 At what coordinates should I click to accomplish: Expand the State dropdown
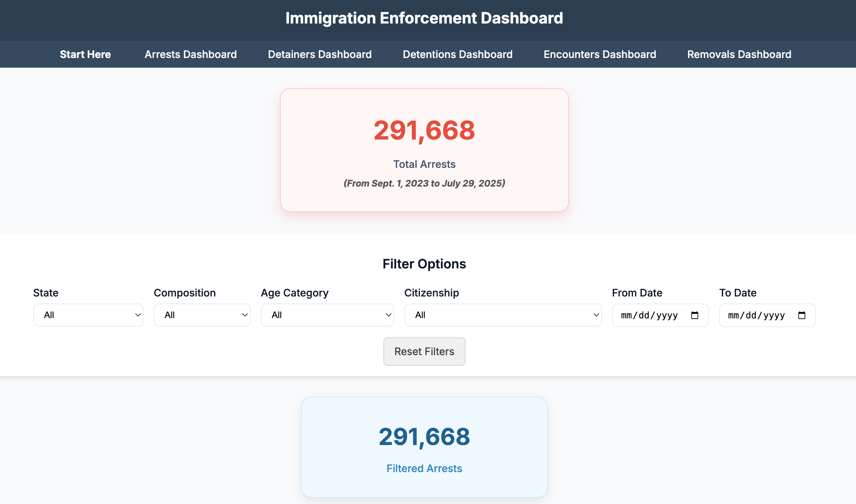88,315
